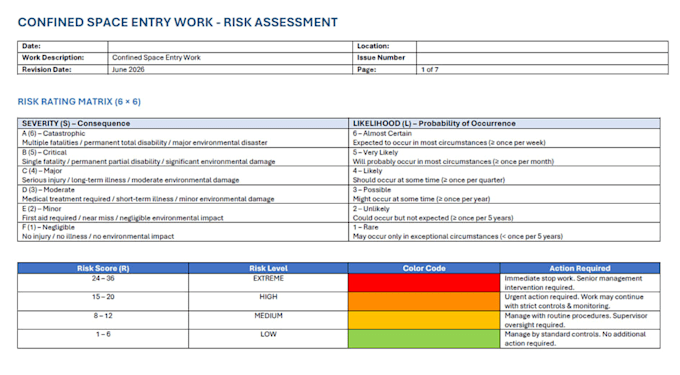Click the 'Risk Level' column header
680x375 pixels.
(268, 268)
